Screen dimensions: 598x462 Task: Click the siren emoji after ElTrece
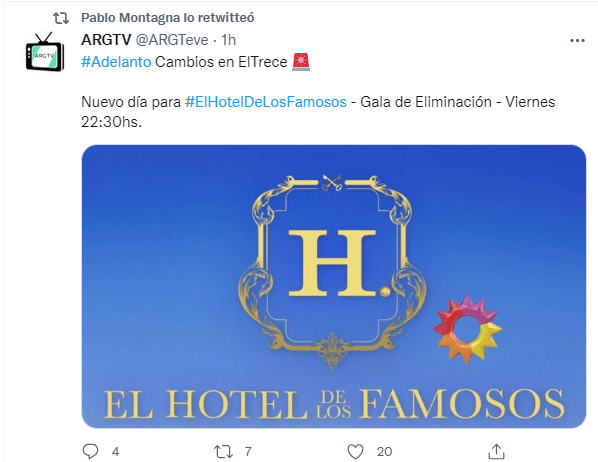coord(301,62)
